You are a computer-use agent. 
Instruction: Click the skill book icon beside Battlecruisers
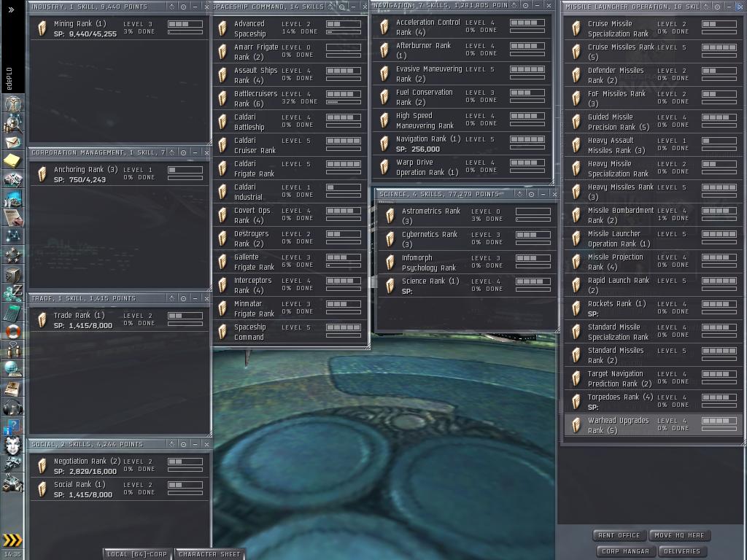pos(222,98)
